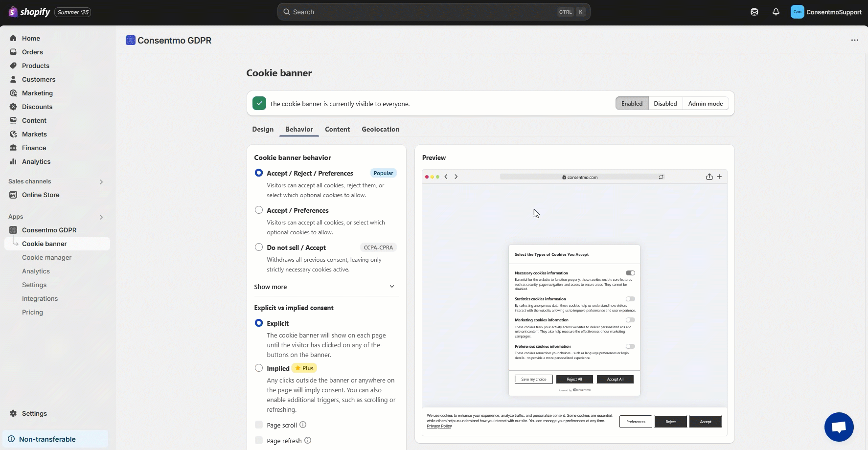The height and width of the screenshot is (450, 868).
Task: Set banner status to Disabled
Action: click(x=665, y=103)
